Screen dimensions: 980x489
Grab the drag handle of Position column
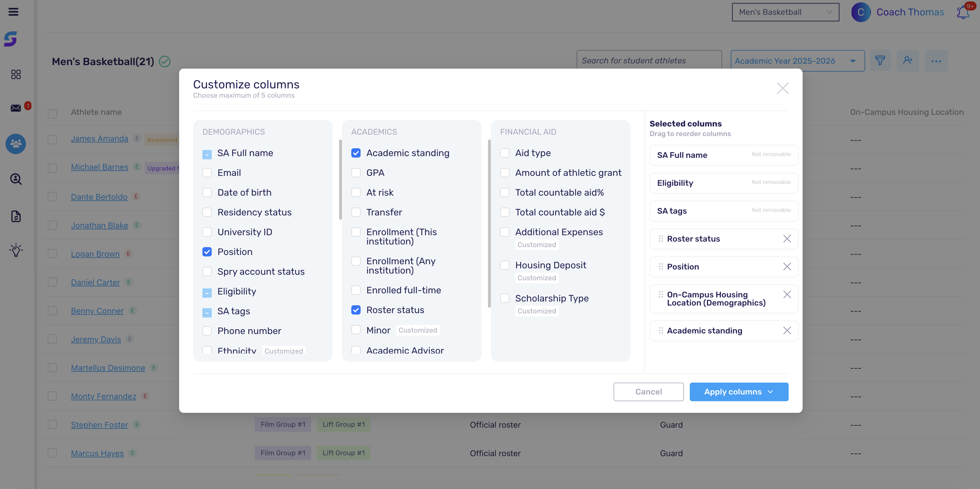pyautogui.click(x=661, y=267)
